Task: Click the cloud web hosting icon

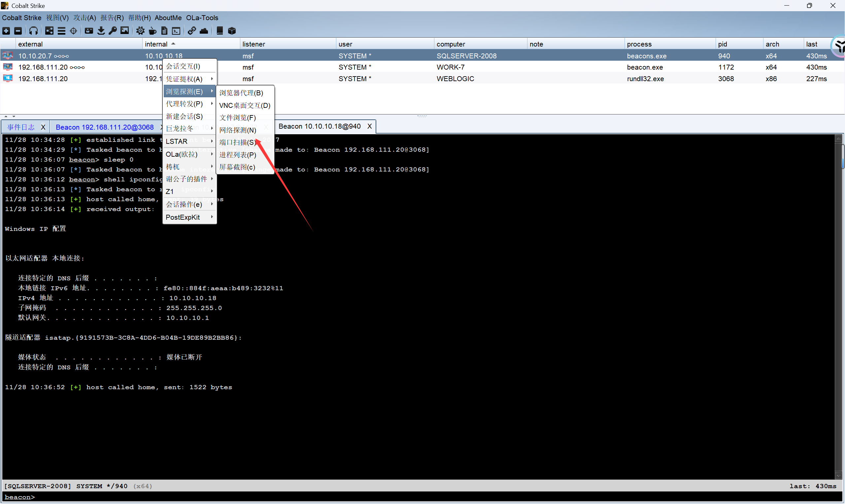Action: click(204, 31)
